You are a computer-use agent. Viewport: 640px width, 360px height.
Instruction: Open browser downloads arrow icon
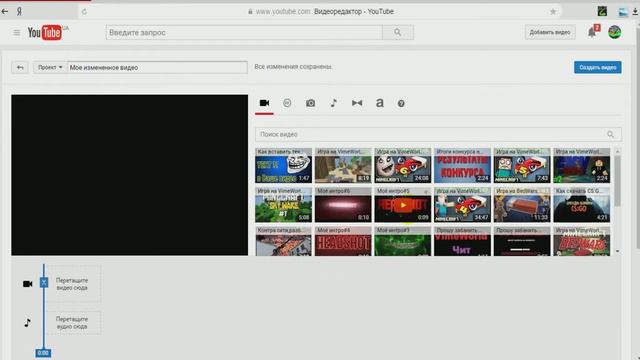pos(635,12)
